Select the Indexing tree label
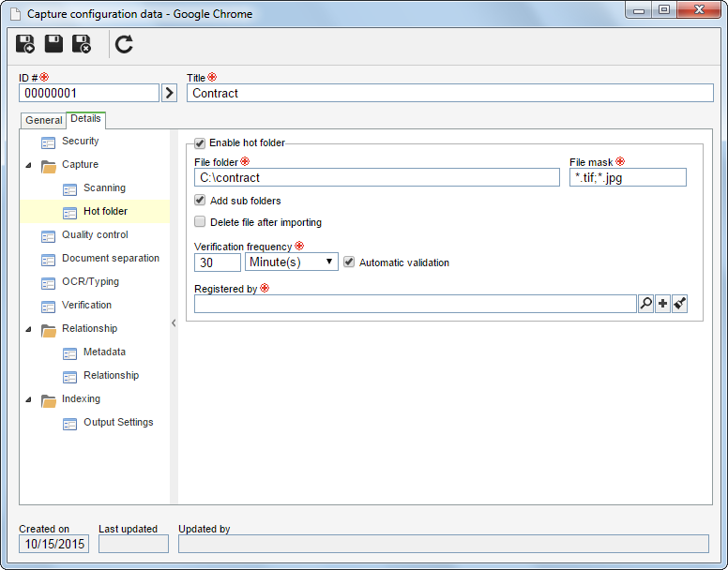 pyautogui.click(x=81, y=398)
